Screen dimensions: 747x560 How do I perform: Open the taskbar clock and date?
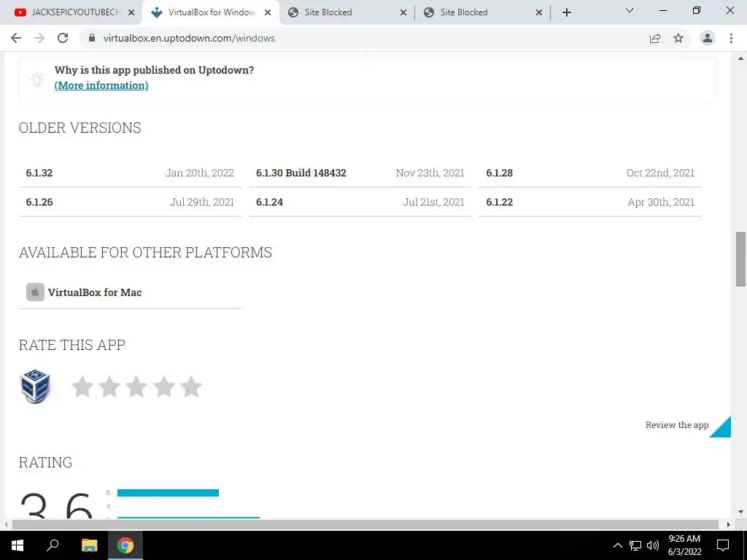[x=684, y=545]
